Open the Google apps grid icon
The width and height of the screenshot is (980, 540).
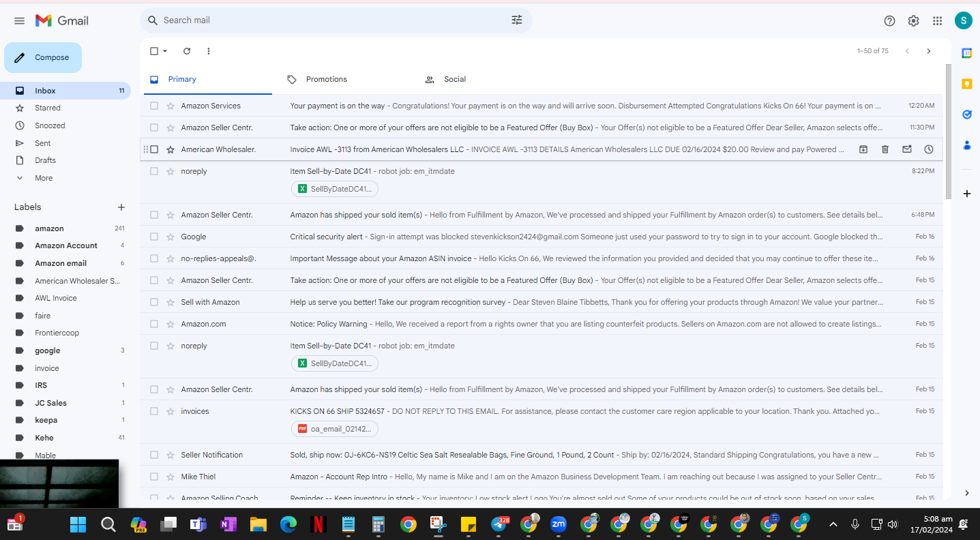[x=938, y=21]
